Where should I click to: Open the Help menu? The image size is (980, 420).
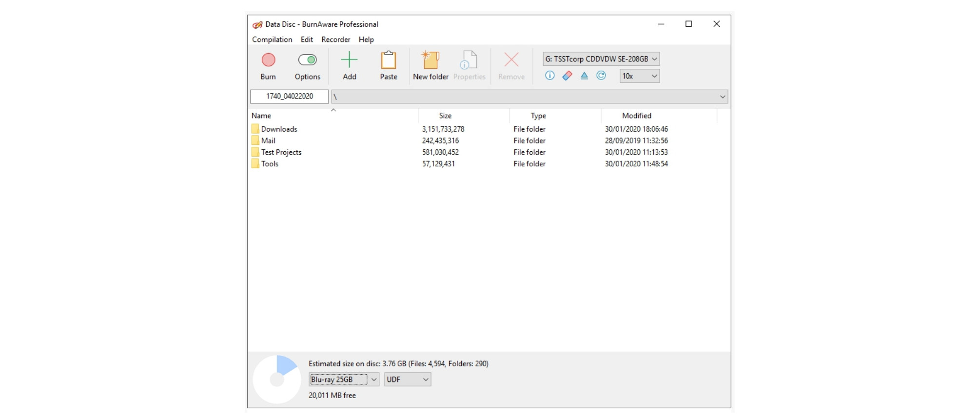pos(366,40)
